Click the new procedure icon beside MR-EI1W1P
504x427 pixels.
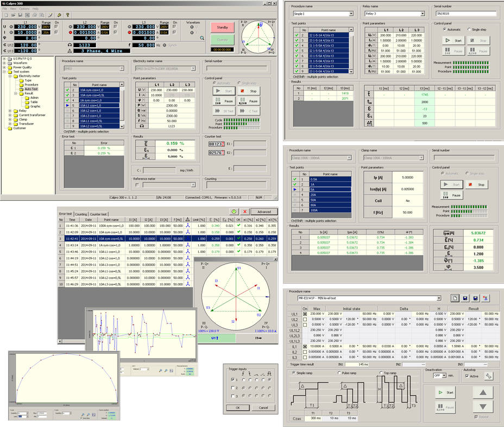point(455,298)
